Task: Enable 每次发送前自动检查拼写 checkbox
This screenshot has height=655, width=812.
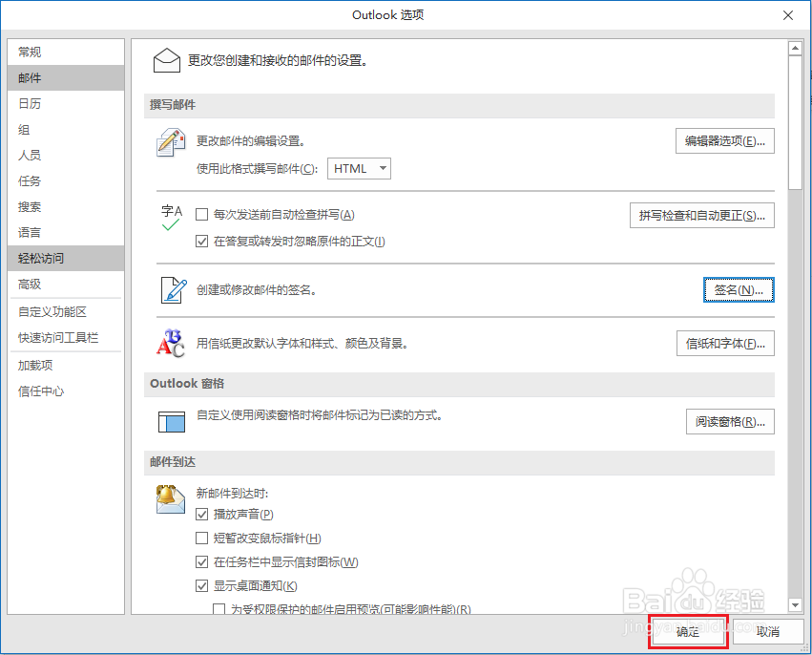Action: tap(202, 215)
